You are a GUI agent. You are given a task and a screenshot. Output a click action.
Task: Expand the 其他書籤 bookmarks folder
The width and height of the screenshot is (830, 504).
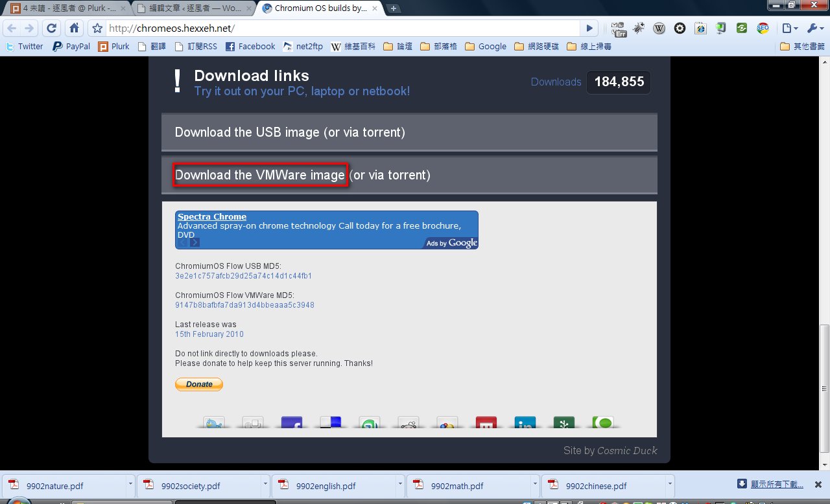click(802, 47)
